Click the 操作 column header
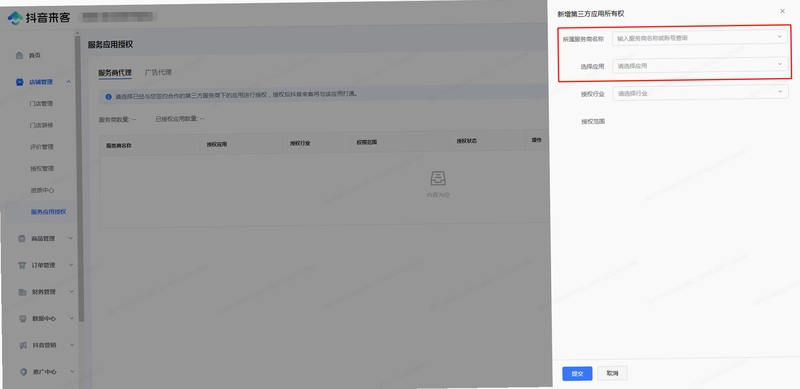The height and width of the screenshot is (389, 800). (x=536, y=140)
